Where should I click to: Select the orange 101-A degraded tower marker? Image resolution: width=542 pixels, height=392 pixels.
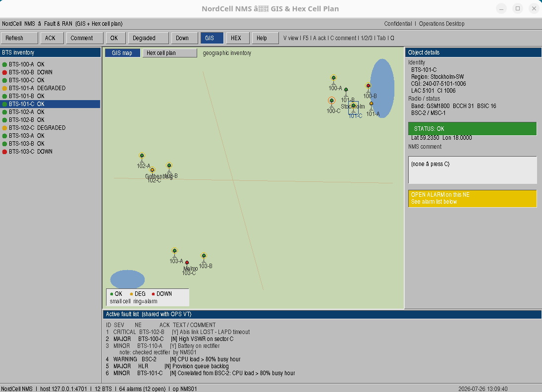[x=371, y=104]
